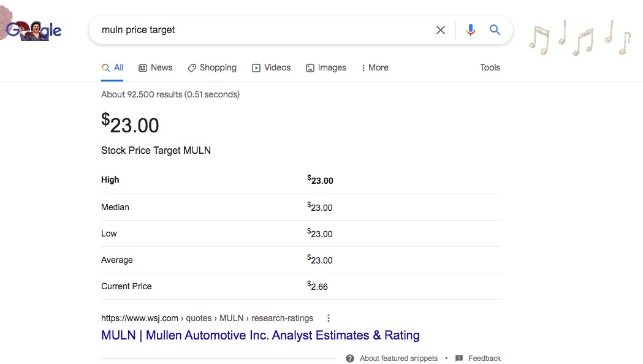Click the Low row label
Screen dimensions: 643x364
tap(109, 233)
